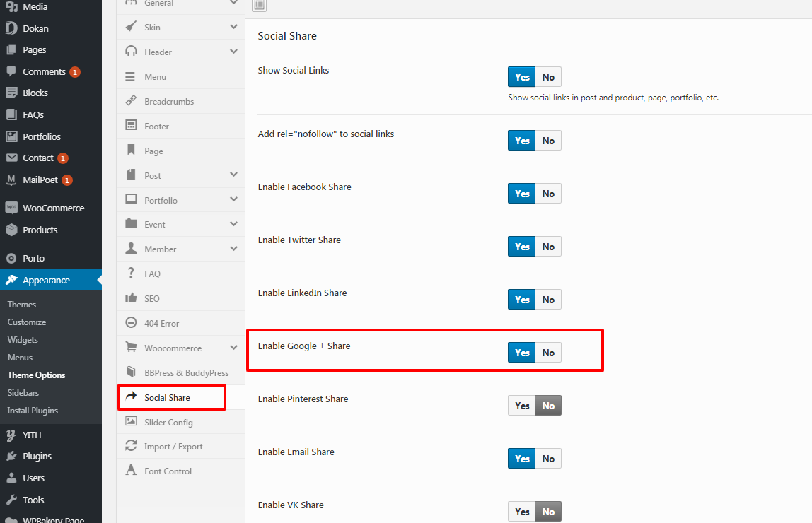Screen dimensions: 812x523
Task: Expand the Skin section chevron
Action: 233,27
